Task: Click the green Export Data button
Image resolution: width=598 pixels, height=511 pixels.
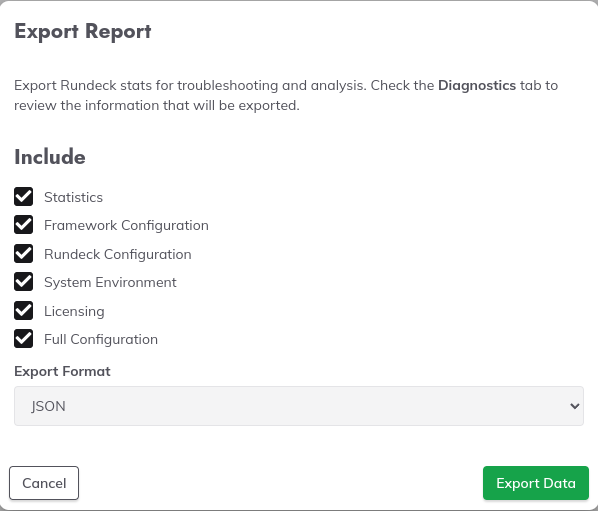Action: click(x=536, y=483)
